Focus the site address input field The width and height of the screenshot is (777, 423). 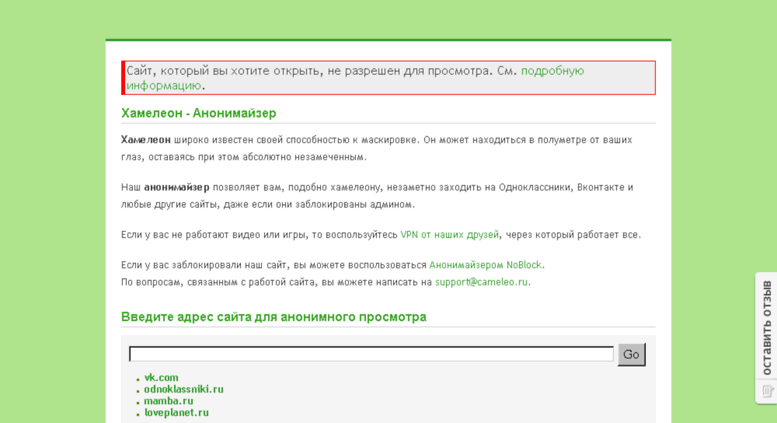[371, 354]
